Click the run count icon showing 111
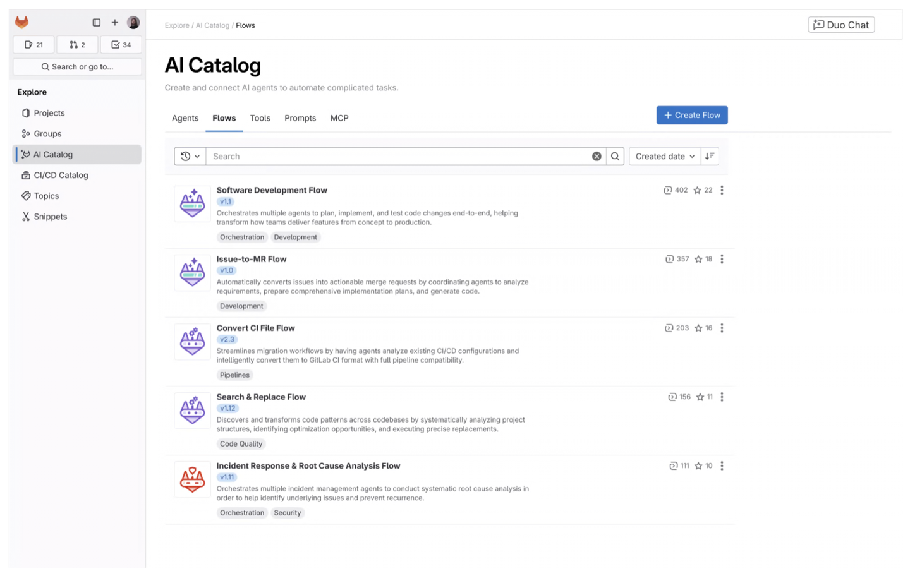 [x=674, y=466]
